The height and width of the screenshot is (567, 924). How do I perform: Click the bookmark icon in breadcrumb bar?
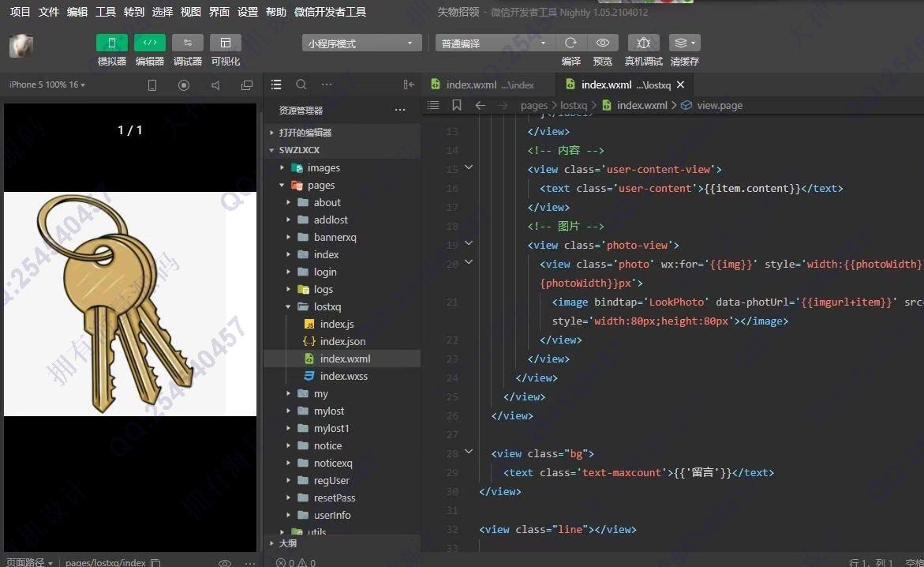[457, 105]
